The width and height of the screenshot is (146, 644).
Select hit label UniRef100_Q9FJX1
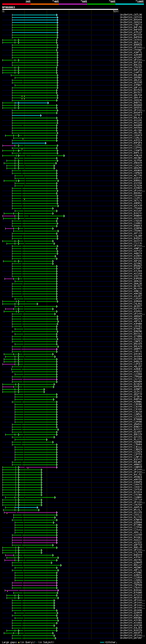(131, 88)
